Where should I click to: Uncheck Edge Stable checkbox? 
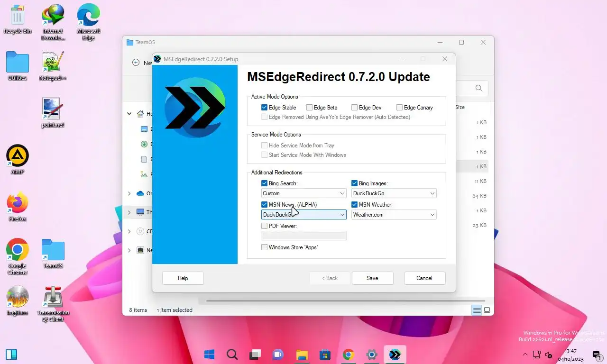[x=265, y=108]
